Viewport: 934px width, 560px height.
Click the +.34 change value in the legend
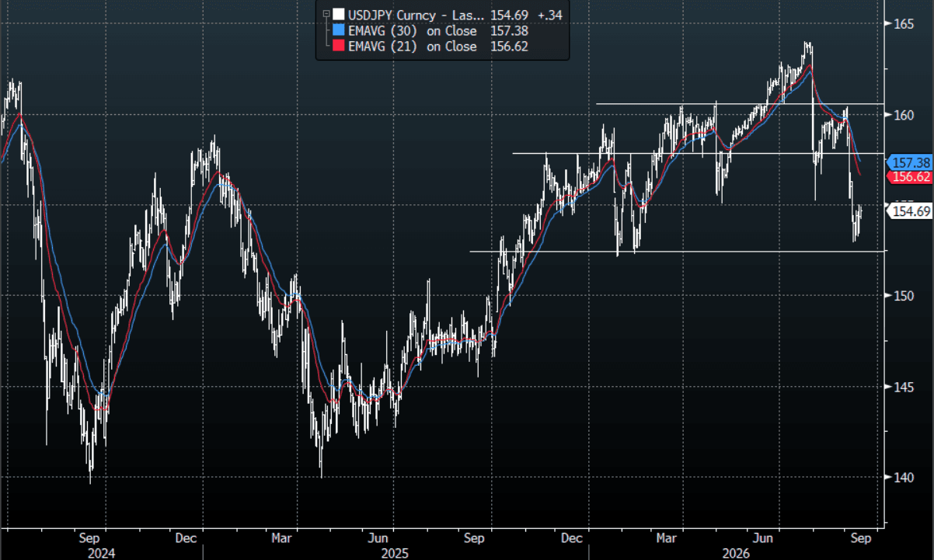[x=549, y=15]
